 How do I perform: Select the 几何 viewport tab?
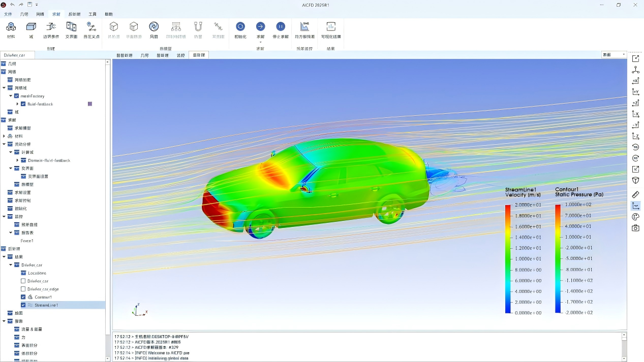click(x=145, y=55)
